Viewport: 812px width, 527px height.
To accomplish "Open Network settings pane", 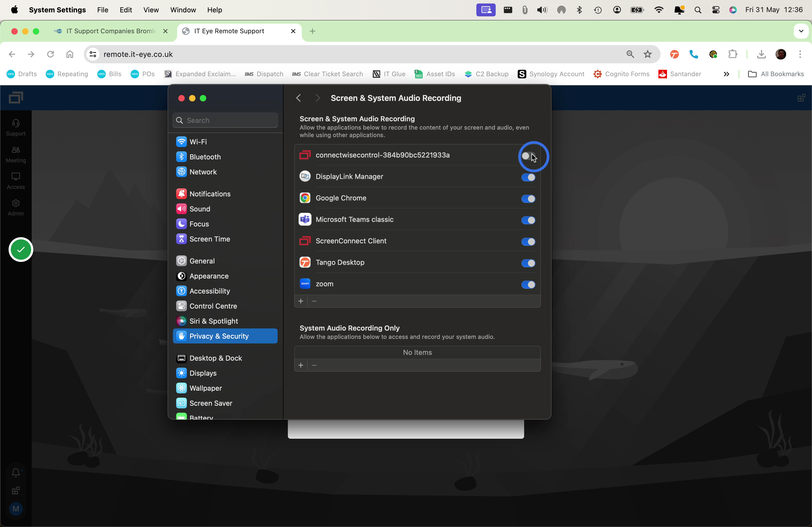I will coord(225,172).
